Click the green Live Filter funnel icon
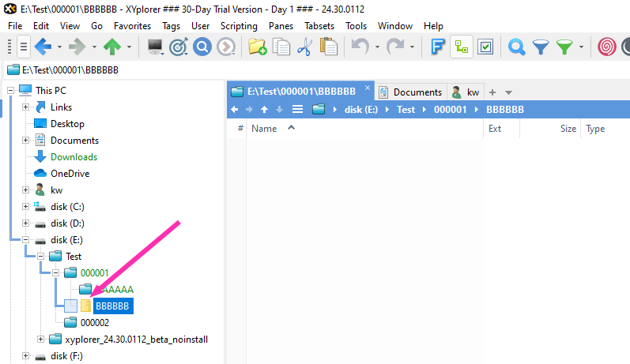 click(x=564, y=47)
